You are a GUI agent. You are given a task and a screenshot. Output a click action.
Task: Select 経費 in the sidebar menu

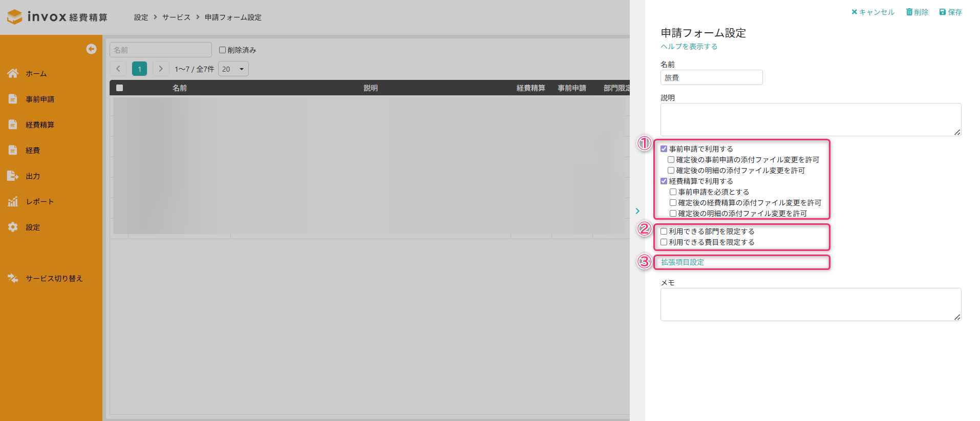coord(33,150)
